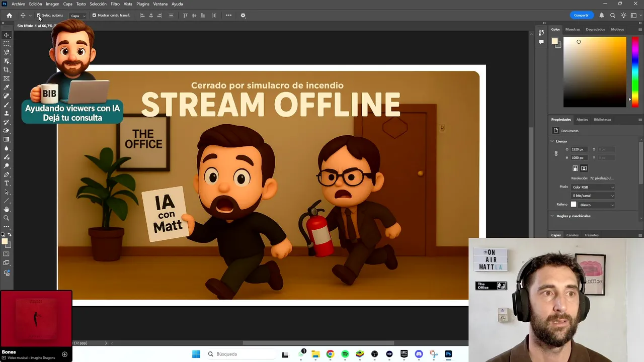Open the Comments panel icon
Screen dimensions: 644x362
541,42
